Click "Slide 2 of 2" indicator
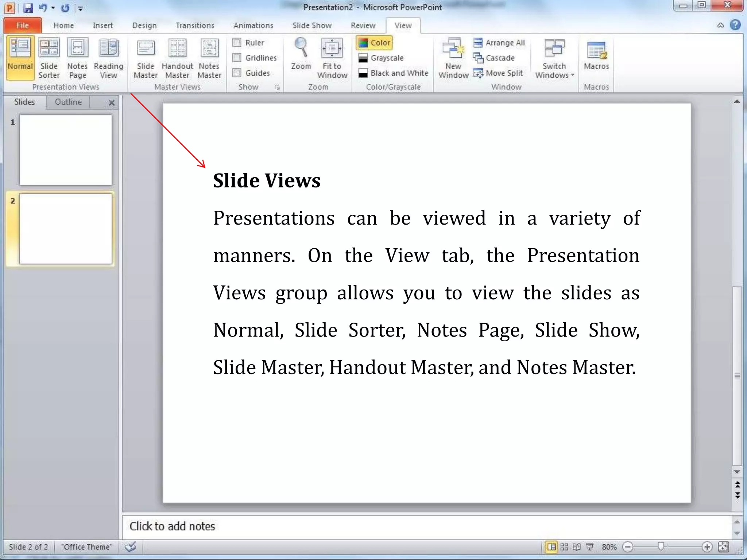747x560 pixels. pos(28,547)
